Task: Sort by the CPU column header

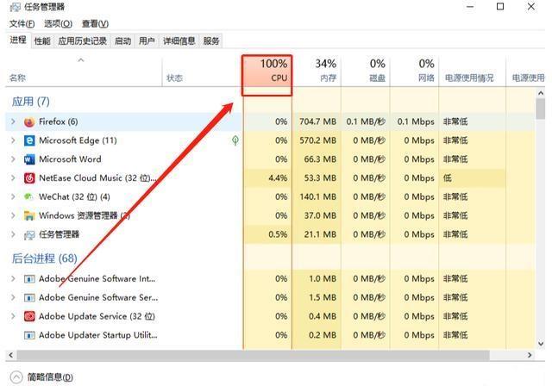Action: 267,71
